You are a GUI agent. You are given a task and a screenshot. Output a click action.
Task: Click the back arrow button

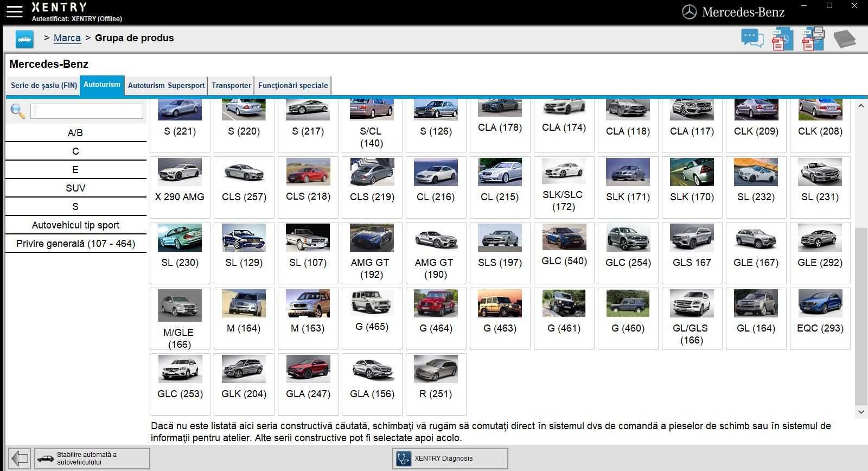20,459
